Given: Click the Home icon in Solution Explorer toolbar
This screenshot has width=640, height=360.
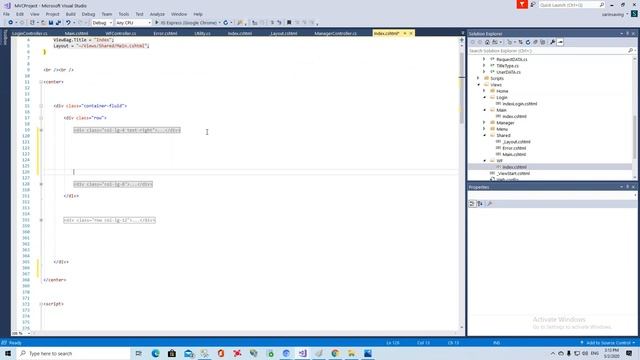Looking at the screenshot, I should click(487, 42).
